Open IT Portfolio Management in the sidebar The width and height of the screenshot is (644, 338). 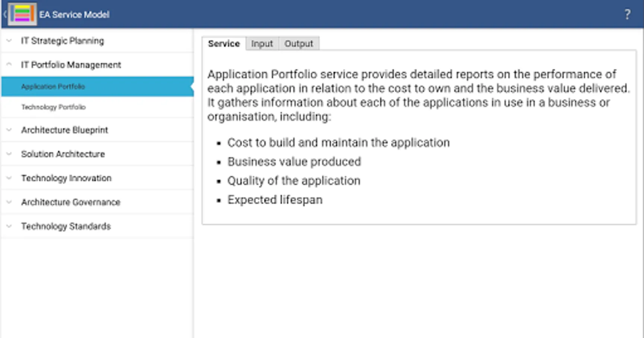(71, 64)
